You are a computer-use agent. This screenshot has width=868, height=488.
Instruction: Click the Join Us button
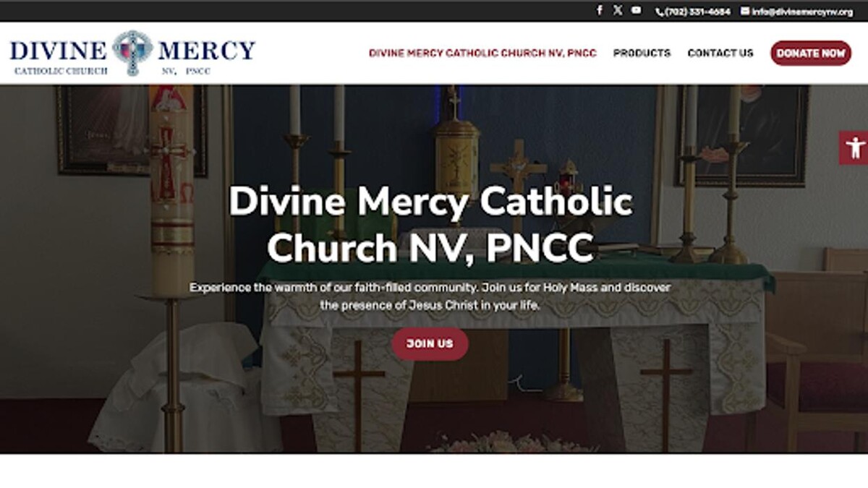pos(430,343)
